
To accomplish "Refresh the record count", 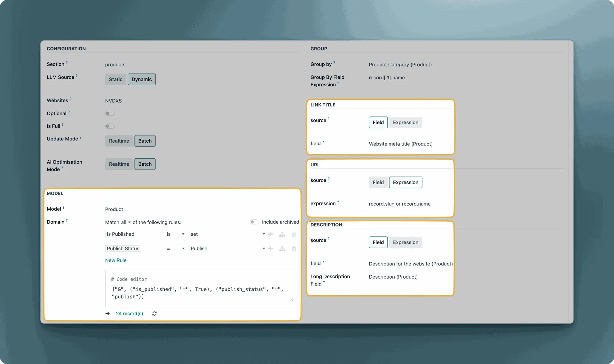I will (154, 313).
